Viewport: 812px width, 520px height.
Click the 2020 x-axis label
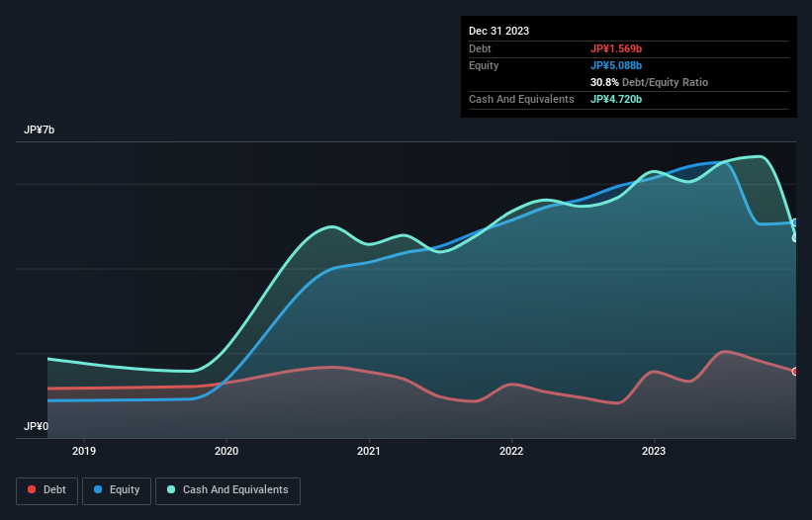pyautogui.click(x=226, y=451)
